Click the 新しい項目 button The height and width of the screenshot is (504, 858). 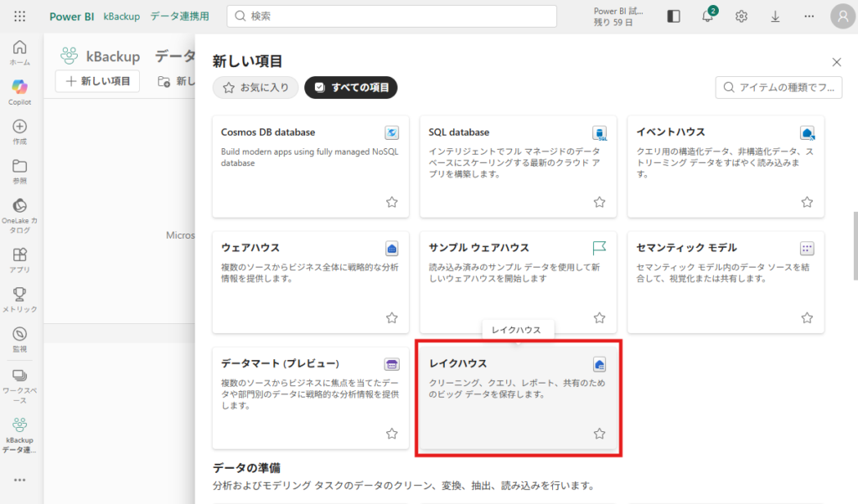[x=98, y=81]
